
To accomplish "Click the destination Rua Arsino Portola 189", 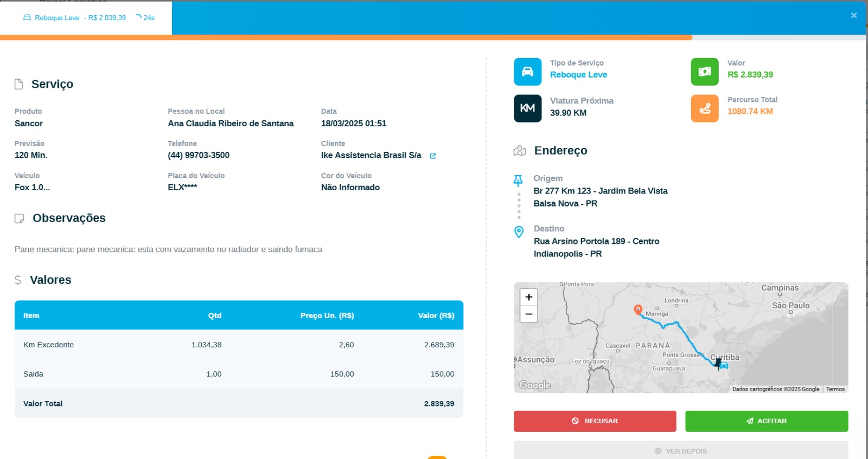I will tap(597, 241).
